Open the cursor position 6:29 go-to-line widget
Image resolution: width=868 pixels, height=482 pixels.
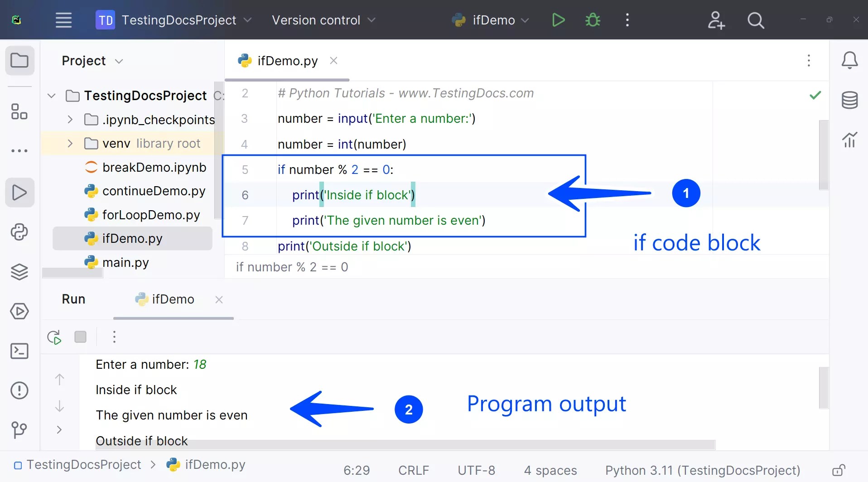357,470
